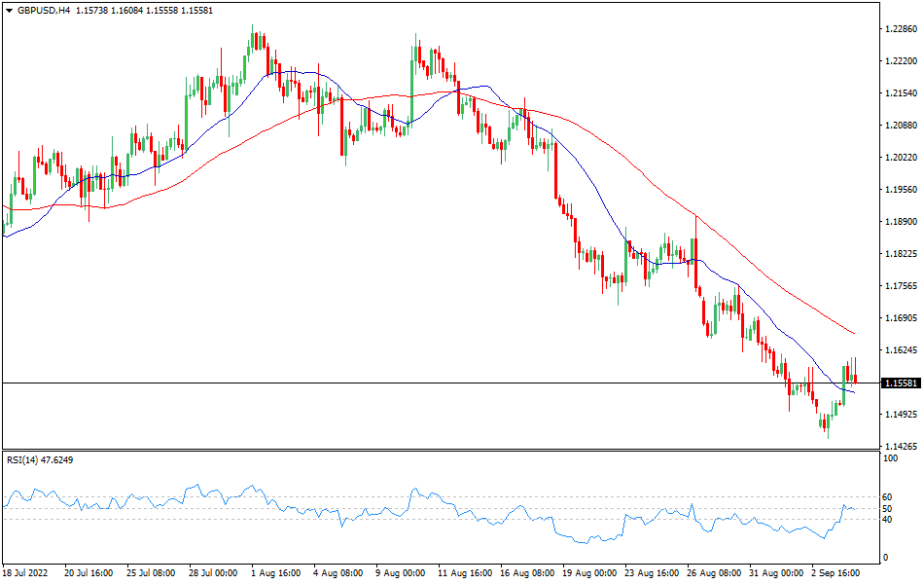Select the horizontal current price line
The width and height of the screenshot is (924, 584).
coord(389,383)
